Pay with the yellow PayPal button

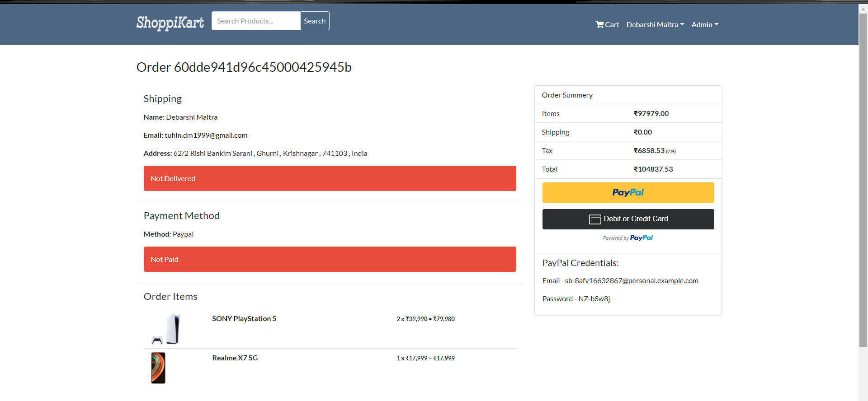point(628,192)
